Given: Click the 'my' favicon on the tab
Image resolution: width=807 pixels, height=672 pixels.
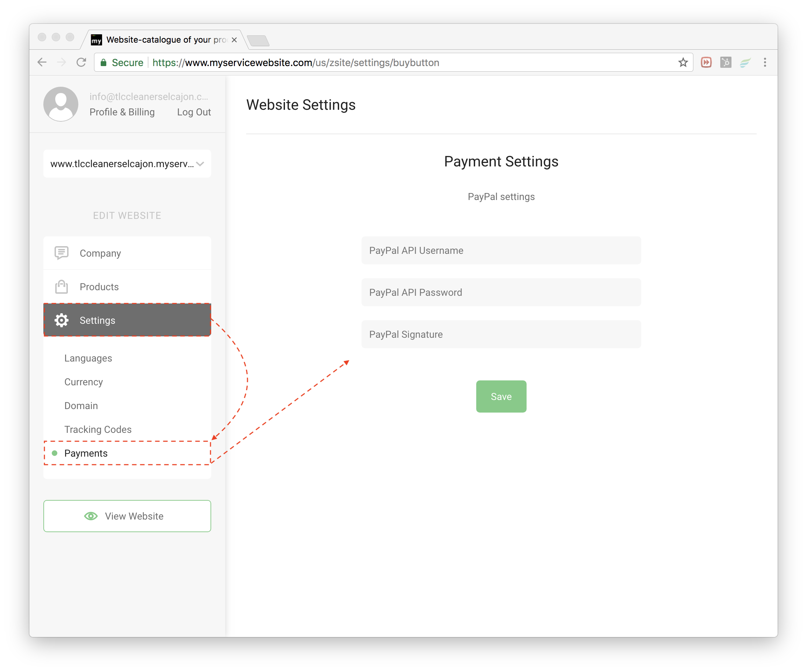Looking at the screenshot, I should (x=96, y=40).
